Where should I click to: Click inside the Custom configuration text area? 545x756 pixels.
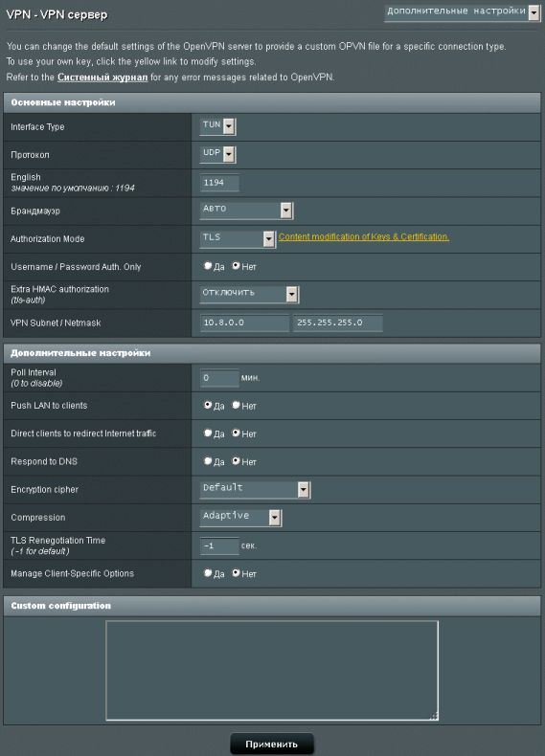[272, 670]
